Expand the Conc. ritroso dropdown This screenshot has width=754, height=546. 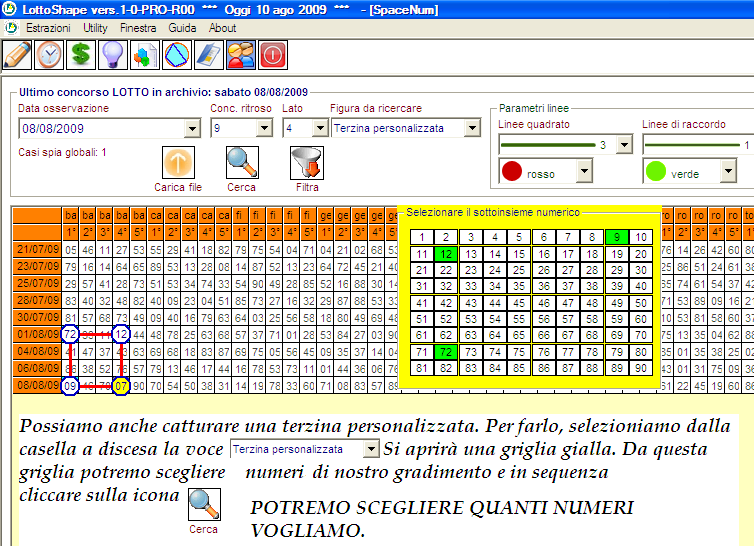point(264,128)
